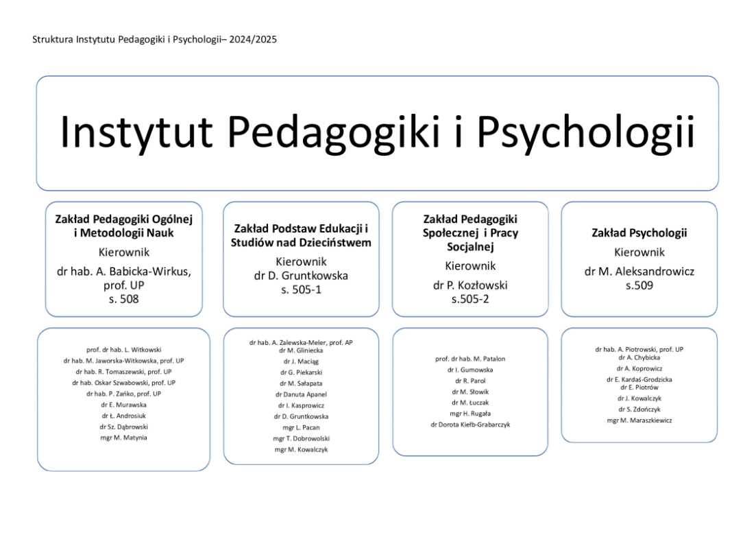
Task: Click the name 'dr M. Łuczak'
Action: coord(470,403)
